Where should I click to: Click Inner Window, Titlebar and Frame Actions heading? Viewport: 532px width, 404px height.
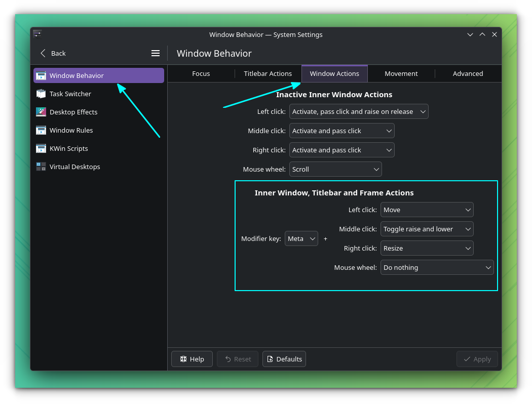[x=334, y=193]
